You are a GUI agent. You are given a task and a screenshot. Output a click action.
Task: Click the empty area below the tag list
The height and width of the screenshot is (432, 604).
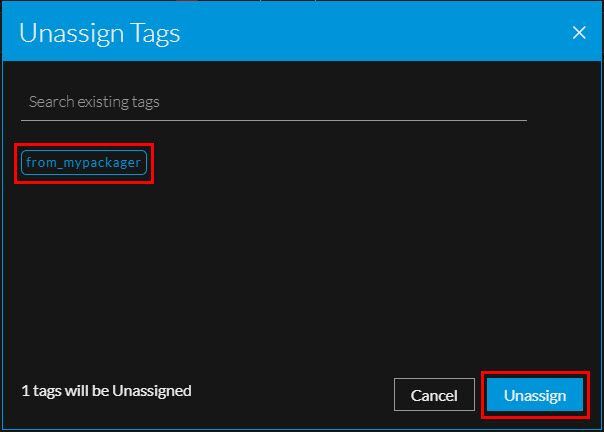(x=300, y=270)
